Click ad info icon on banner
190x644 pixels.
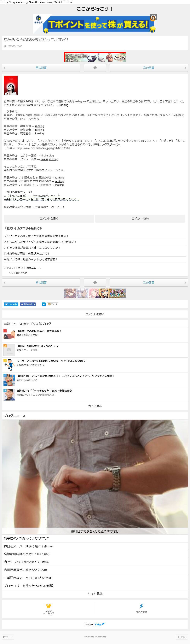coord(153,17)
